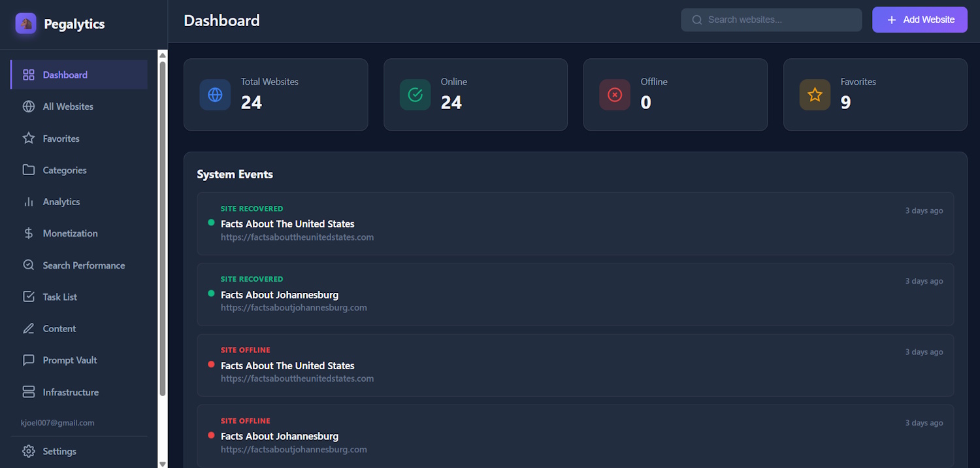The width and height of the screenshot is (980, 468).
Task: Click the Monetization dollar icon
Action: [29, 233]
